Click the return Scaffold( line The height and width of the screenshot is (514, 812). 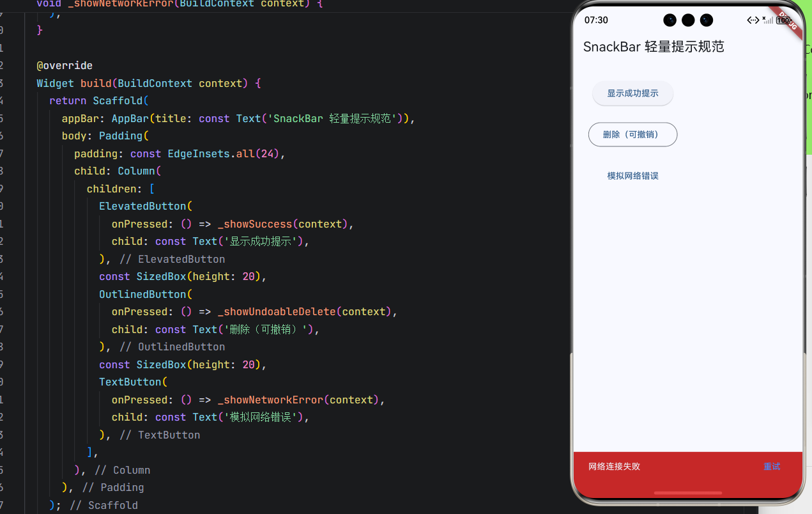[x=99, y=101]
